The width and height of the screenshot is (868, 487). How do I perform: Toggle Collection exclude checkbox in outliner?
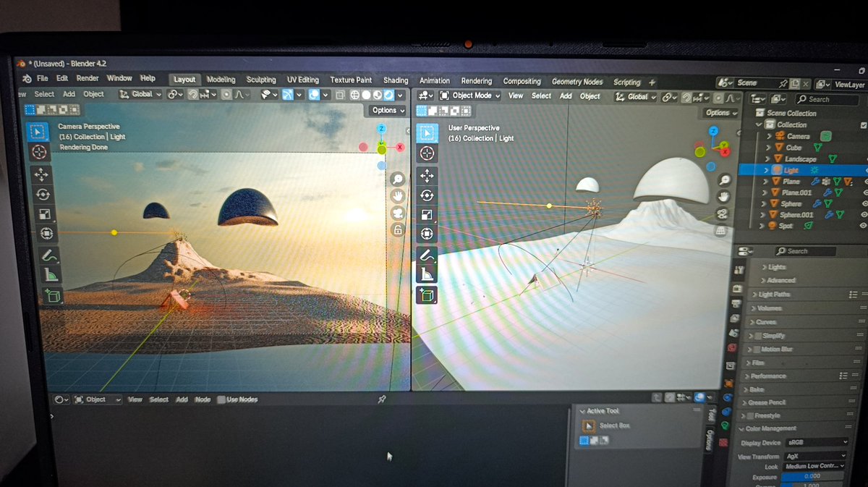tap(864, 124)
